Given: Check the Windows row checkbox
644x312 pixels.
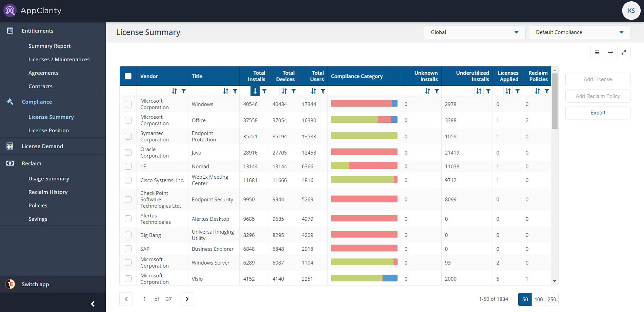Looking at the screenshot, I should pyautogui.click(x=128, y=104).
